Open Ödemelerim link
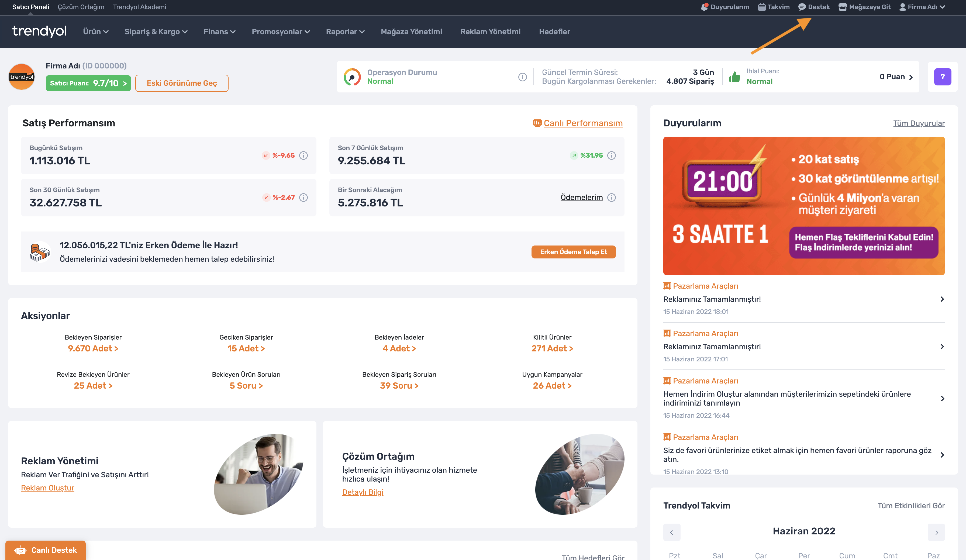 click(582, 197)
